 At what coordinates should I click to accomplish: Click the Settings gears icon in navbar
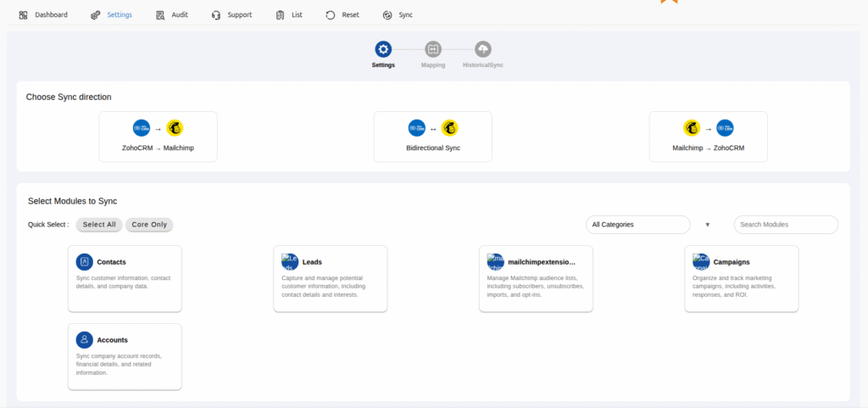point(96,15)
